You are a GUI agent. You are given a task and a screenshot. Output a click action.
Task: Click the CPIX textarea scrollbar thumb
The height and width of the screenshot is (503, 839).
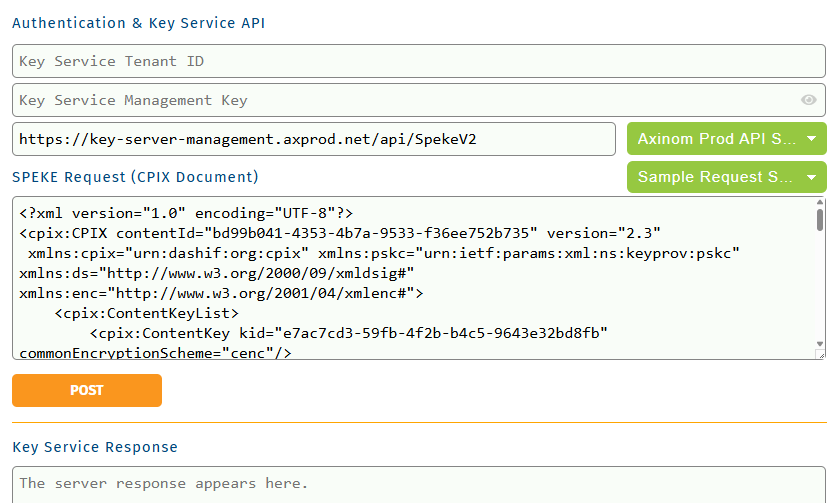(820, 220)
